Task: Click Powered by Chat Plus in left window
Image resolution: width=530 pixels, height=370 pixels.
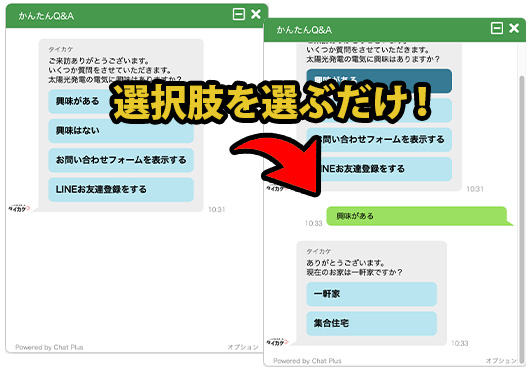Action: pyautogui.click(x=49, y=347)
